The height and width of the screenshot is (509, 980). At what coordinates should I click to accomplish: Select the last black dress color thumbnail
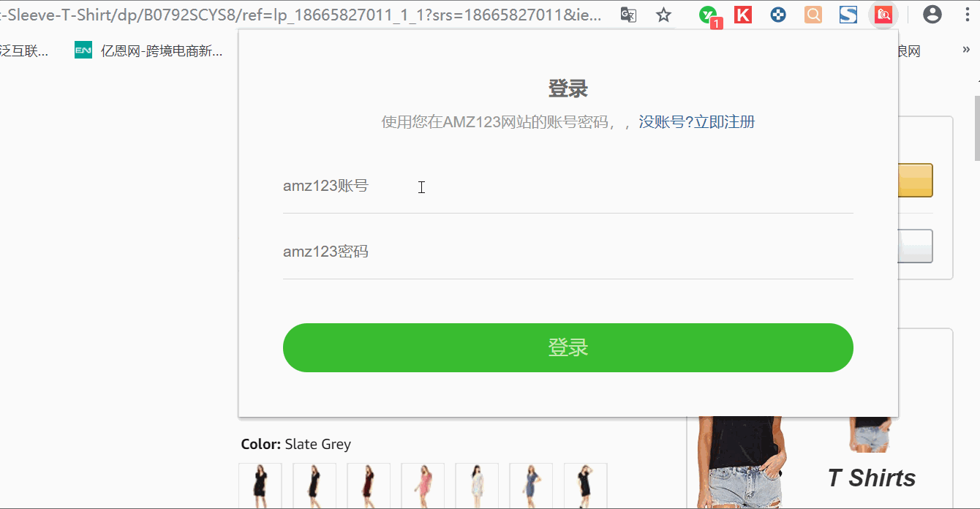585,486
